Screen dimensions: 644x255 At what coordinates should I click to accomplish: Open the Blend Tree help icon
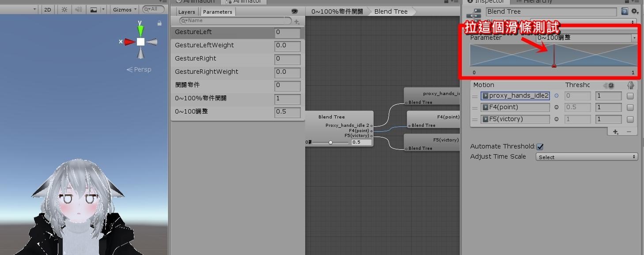click(624, 11)
